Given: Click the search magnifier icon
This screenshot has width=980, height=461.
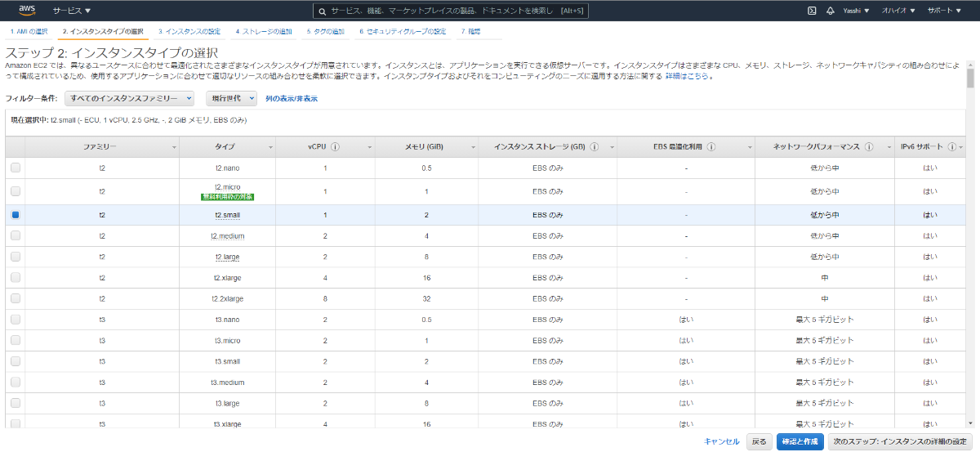Looking at the screenshot, I should (x=323, y=11).
